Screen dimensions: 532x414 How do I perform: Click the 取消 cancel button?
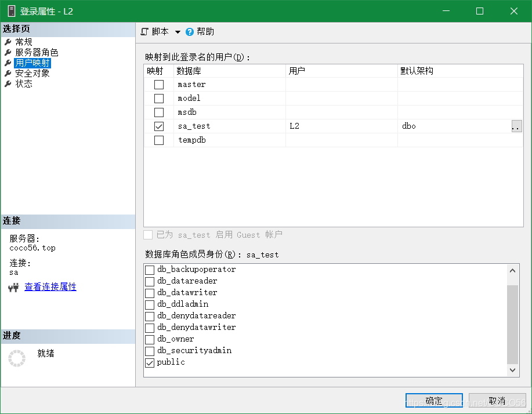tap(497, 401)
